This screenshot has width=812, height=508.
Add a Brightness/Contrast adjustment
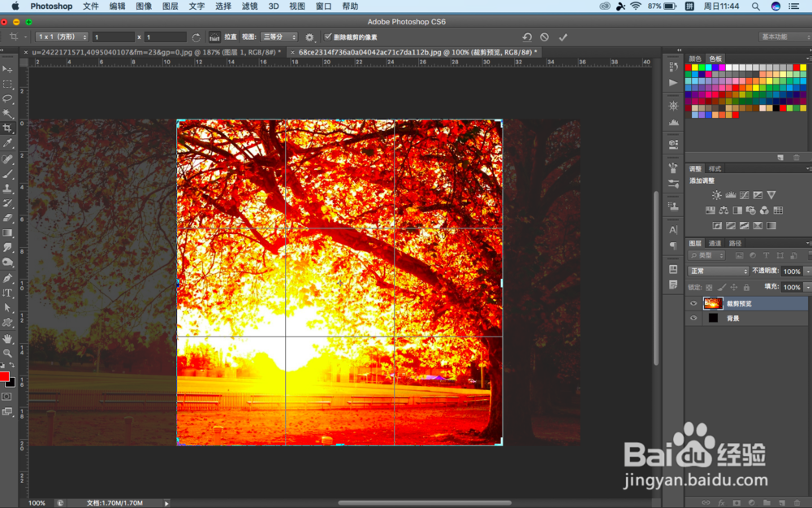click(717, 195)
